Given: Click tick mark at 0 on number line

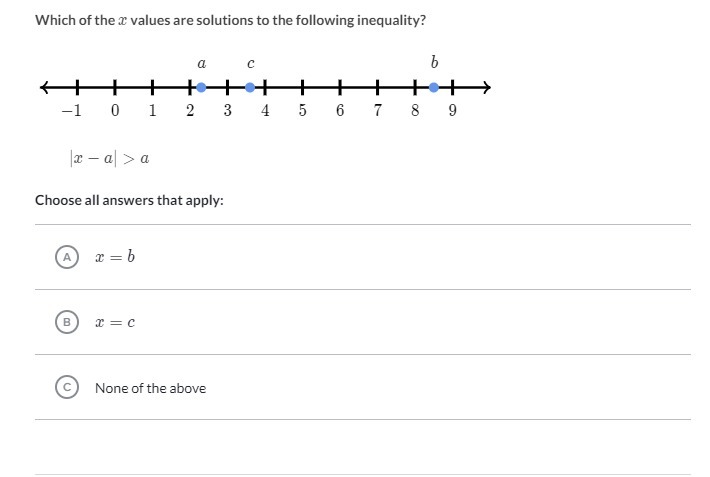Looking at the screenshot, I should [x=115, y=87].
